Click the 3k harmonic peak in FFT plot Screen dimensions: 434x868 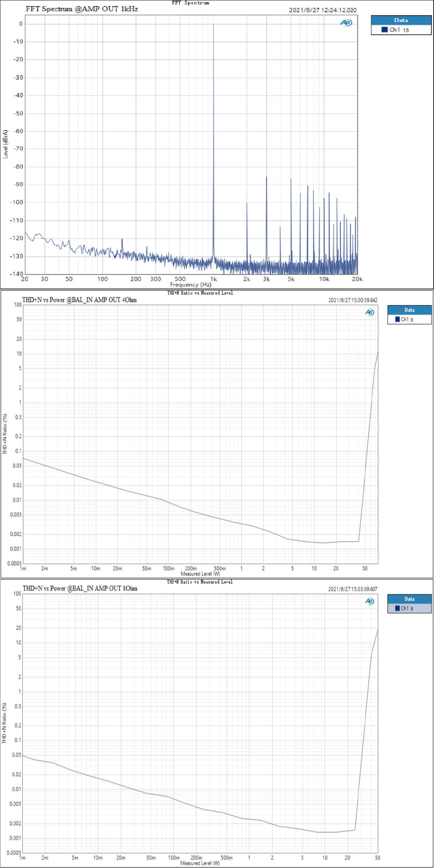(x=267, y=217)
